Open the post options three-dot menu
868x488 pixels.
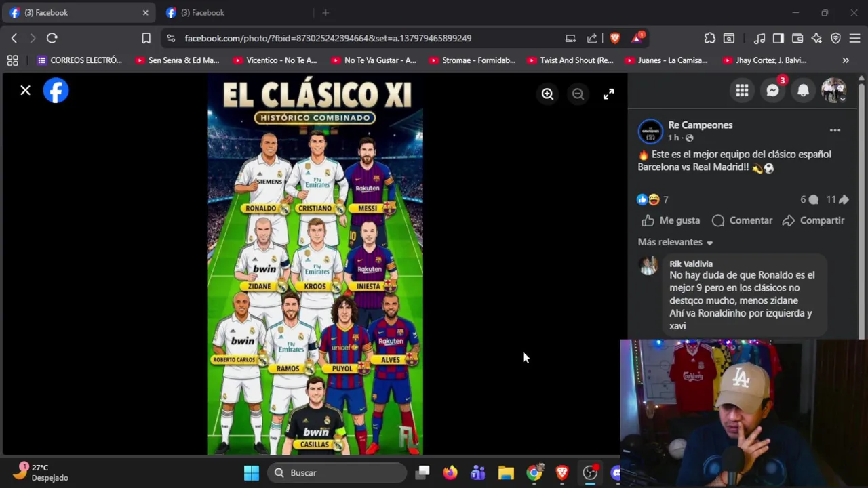click(x=835, y=130)
